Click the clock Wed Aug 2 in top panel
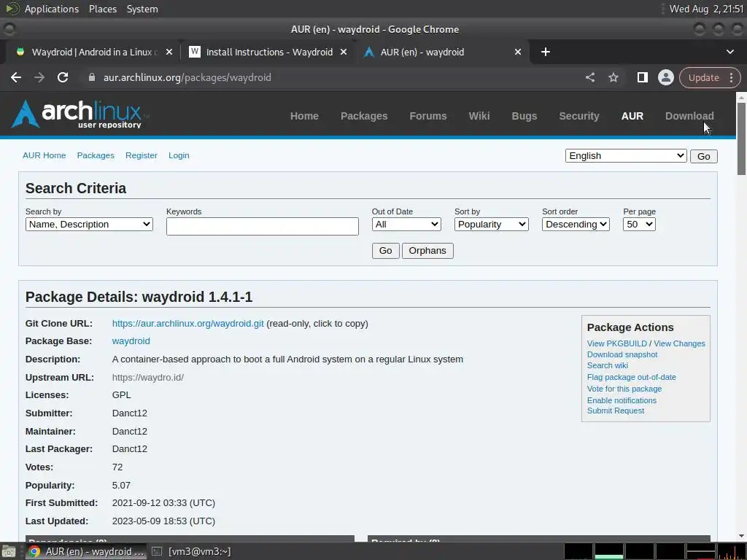747x560 pixels. tap(706, 9)
